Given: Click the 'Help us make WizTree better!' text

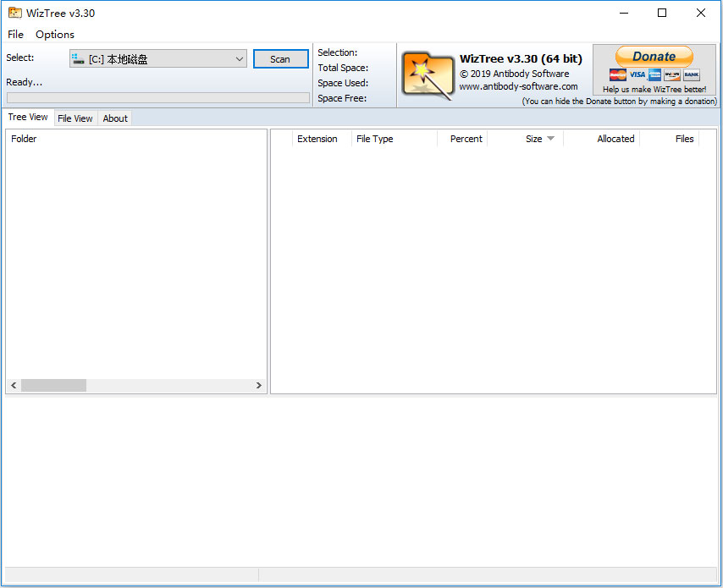Looking at the screenshot, I should 654,90.
